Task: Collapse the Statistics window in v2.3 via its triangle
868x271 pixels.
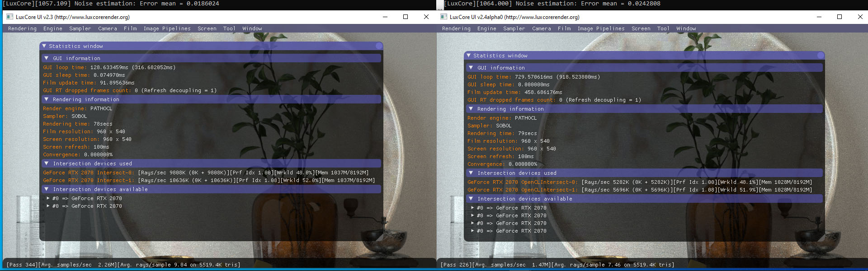Action: (x=44, y=46)
